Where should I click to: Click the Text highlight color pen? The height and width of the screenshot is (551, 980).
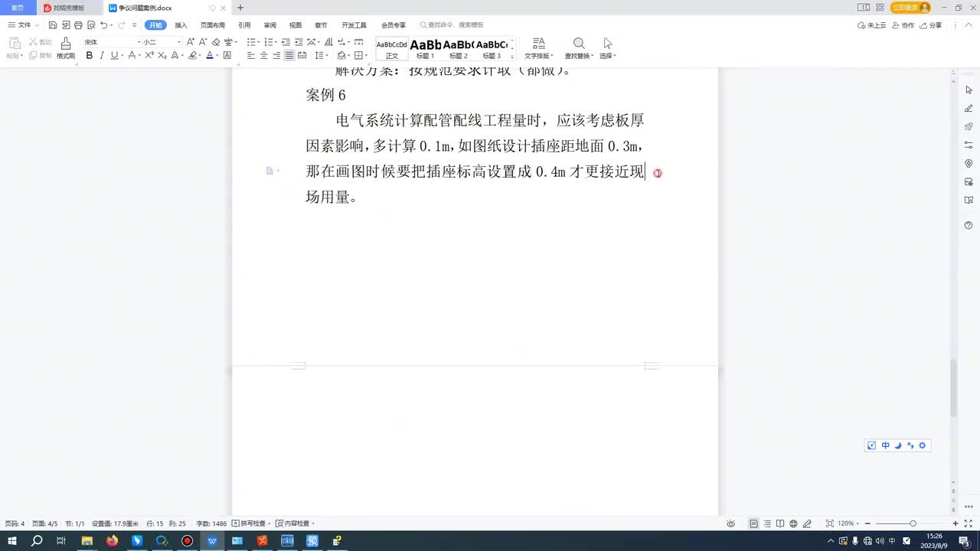click(x=192, y=55)
